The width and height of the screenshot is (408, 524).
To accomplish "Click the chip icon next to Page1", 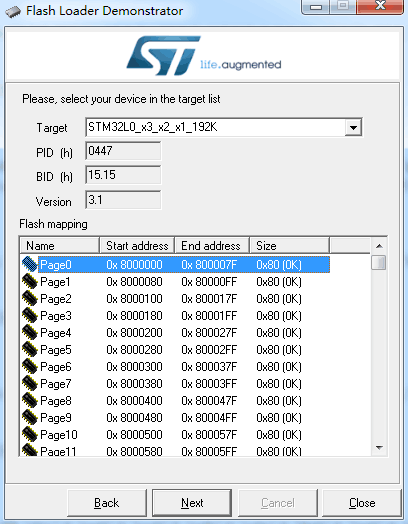I will (29, 281).
